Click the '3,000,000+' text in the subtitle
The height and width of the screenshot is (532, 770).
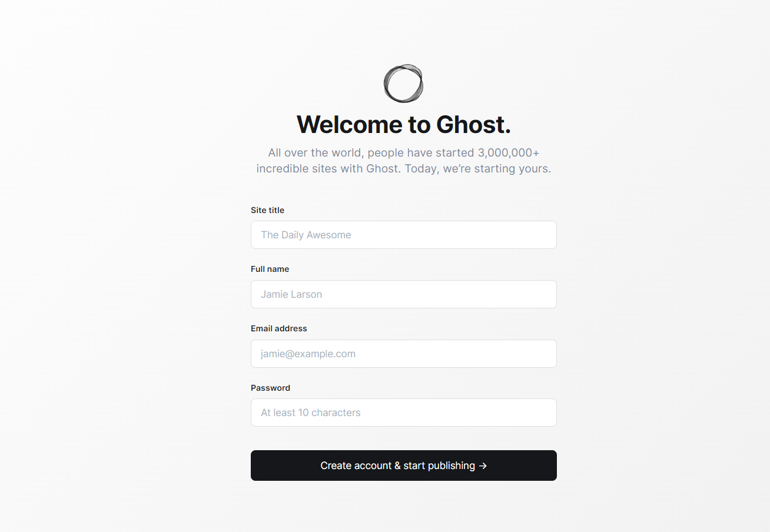click(509, 153)
